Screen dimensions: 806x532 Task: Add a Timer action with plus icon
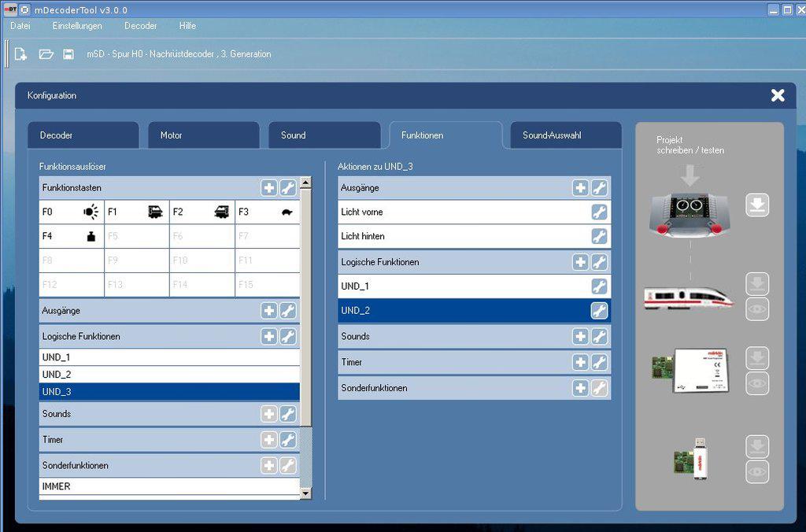tap(580, 362)
